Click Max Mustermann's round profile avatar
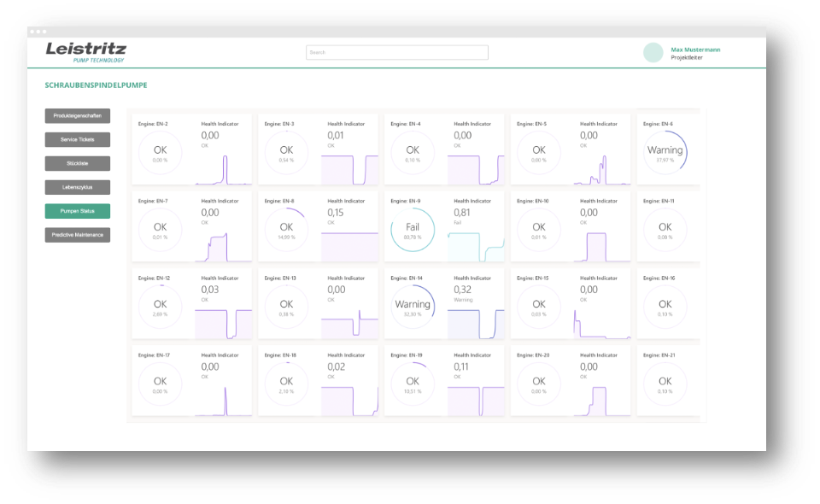Viewport: 820px width, 504px height. point(653,53)
